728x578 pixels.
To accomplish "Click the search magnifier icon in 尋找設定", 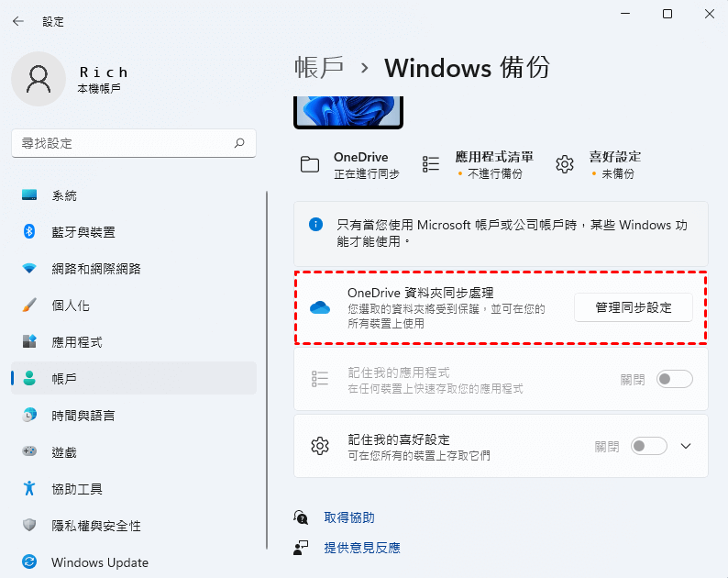I will [239, 143].
